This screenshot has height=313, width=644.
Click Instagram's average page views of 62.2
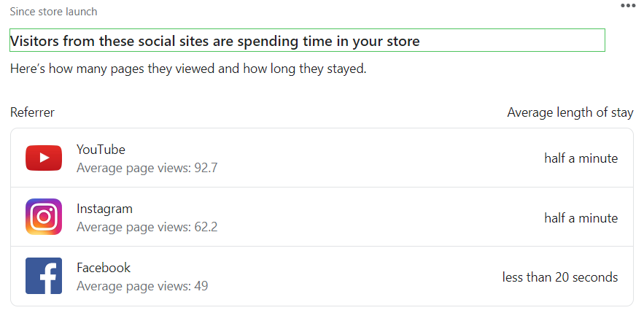point(147,227)
